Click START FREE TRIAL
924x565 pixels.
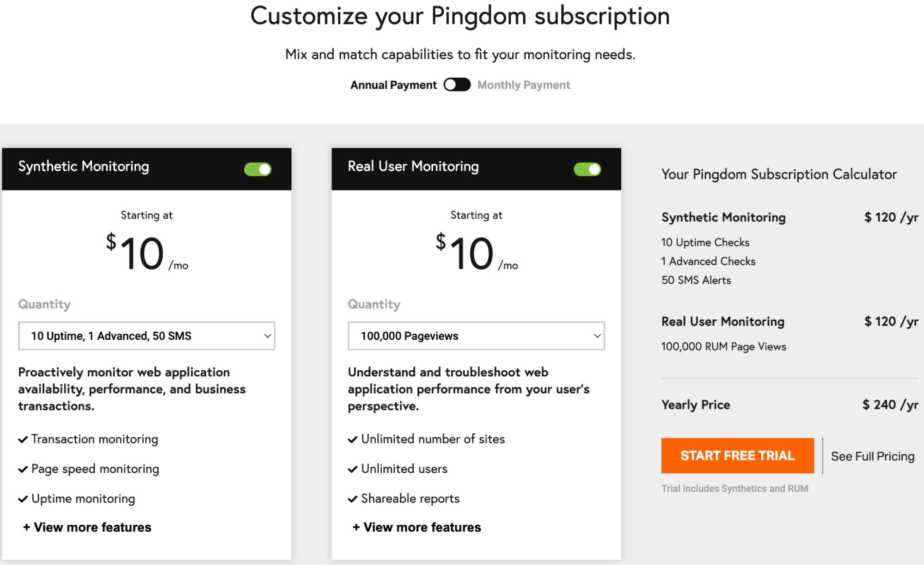coord(737,455)
